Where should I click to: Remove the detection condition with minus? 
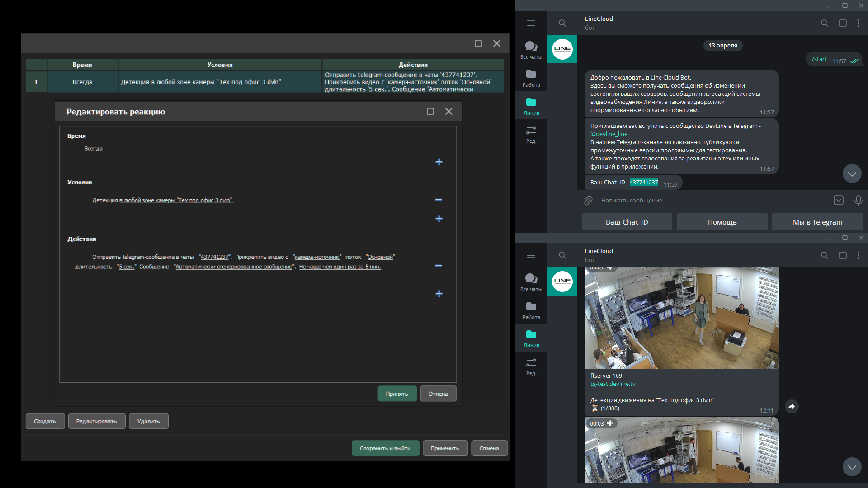(x=439, y=200)
